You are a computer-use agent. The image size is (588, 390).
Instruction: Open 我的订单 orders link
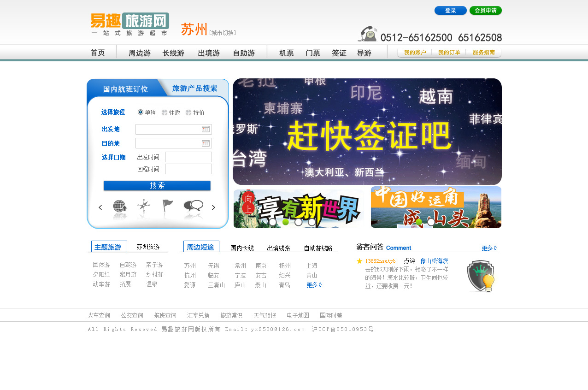coord(449,53)
